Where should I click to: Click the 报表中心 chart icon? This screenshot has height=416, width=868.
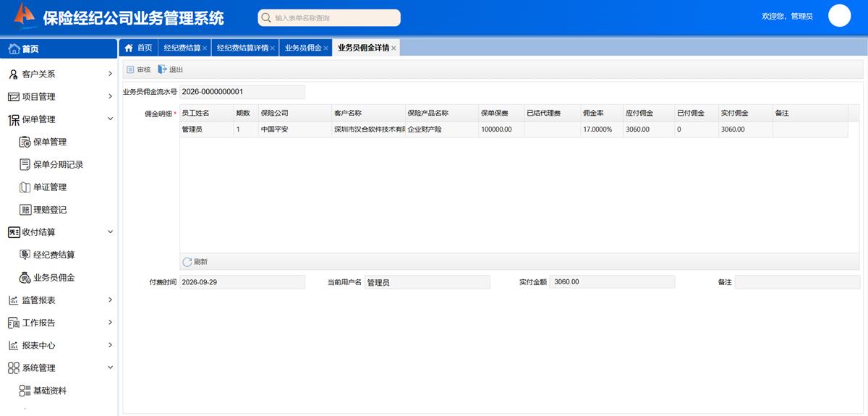pos(14,345)
